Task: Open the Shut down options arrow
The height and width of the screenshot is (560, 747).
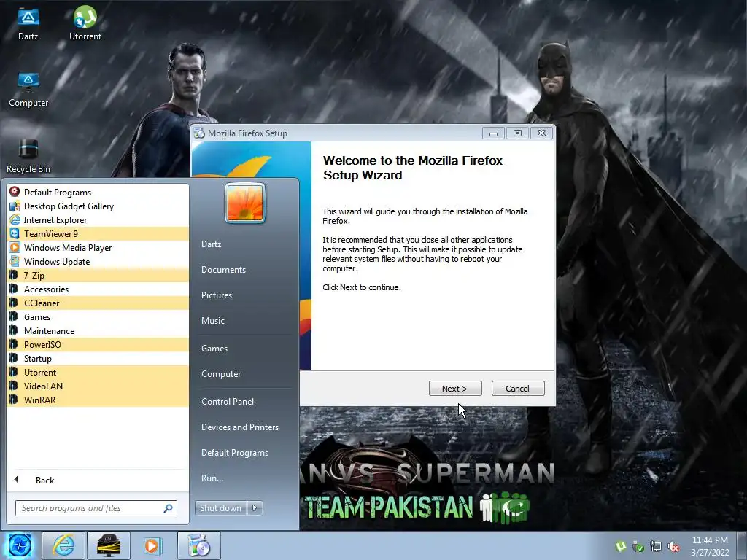Action: click(x=255, y=508)
